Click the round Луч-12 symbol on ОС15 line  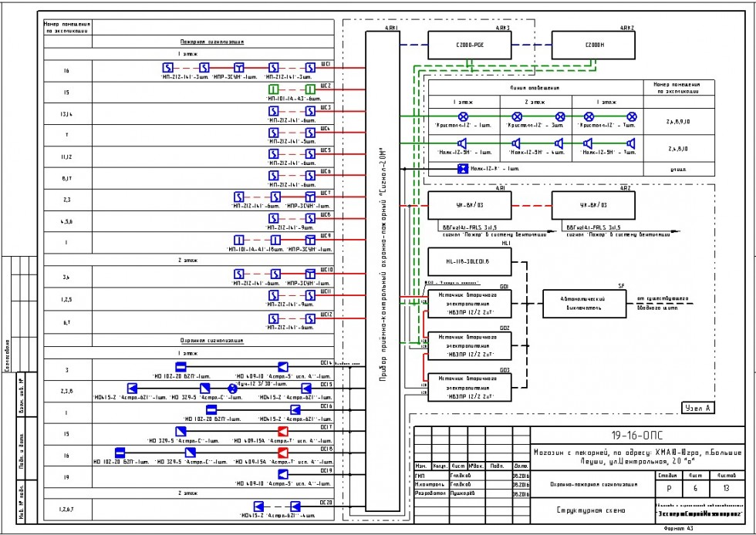232,389
